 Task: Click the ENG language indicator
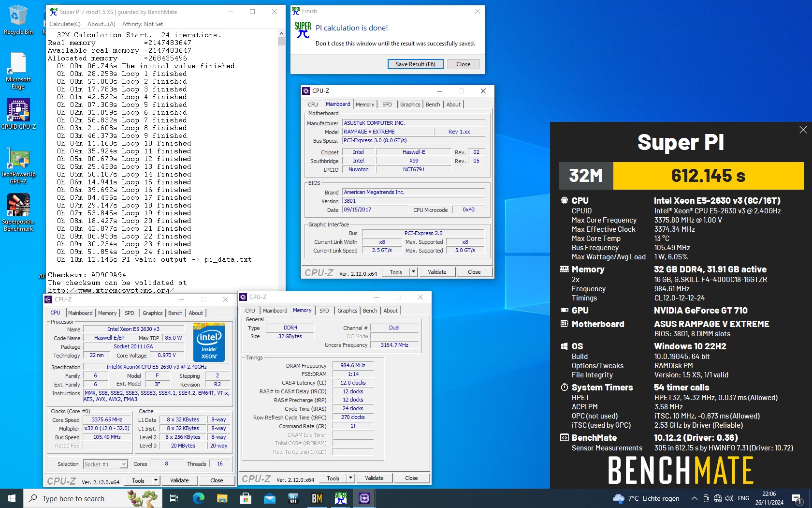click(x=743, y=498)
